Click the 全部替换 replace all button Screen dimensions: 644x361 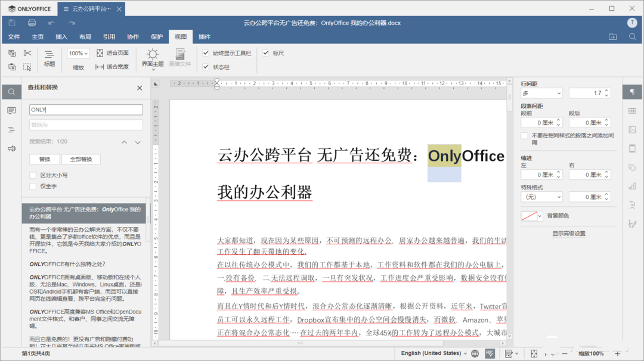pos(81,159)
